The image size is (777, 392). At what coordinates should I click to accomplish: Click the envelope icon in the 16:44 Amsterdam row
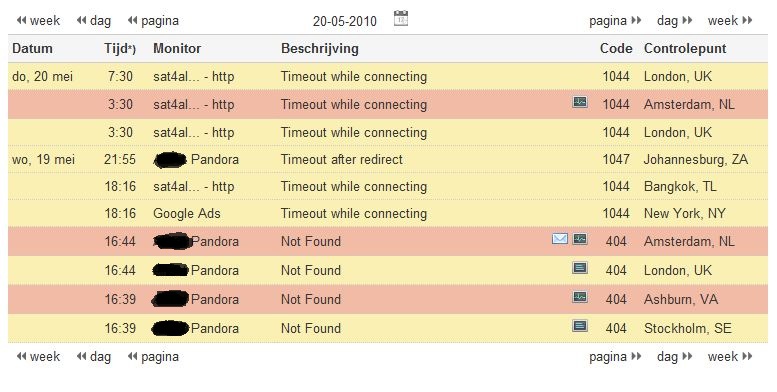click(559, 239)
